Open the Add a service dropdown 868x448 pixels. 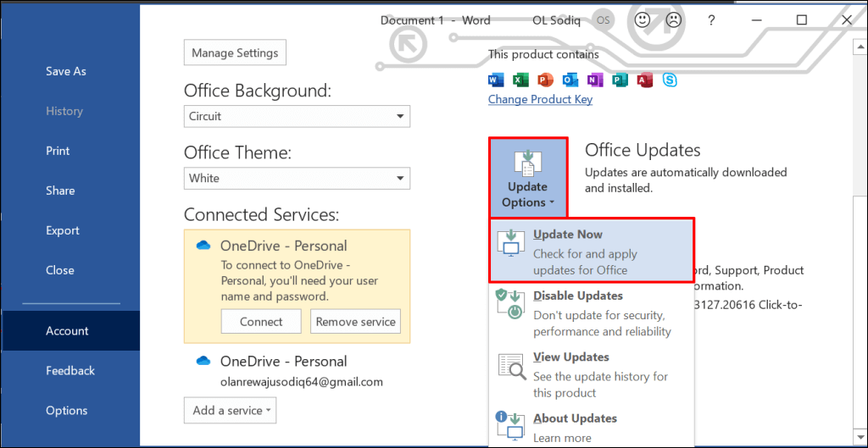click(x=230, y=410)
